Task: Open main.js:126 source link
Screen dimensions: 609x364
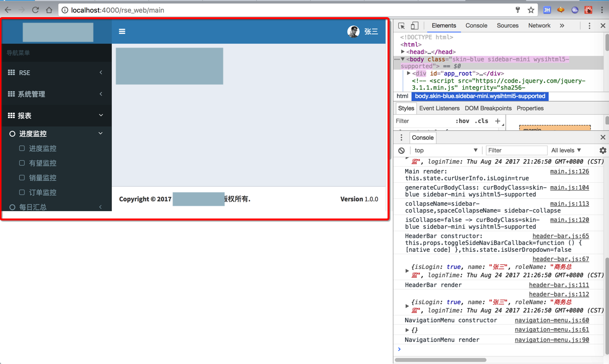Action: 569,171
